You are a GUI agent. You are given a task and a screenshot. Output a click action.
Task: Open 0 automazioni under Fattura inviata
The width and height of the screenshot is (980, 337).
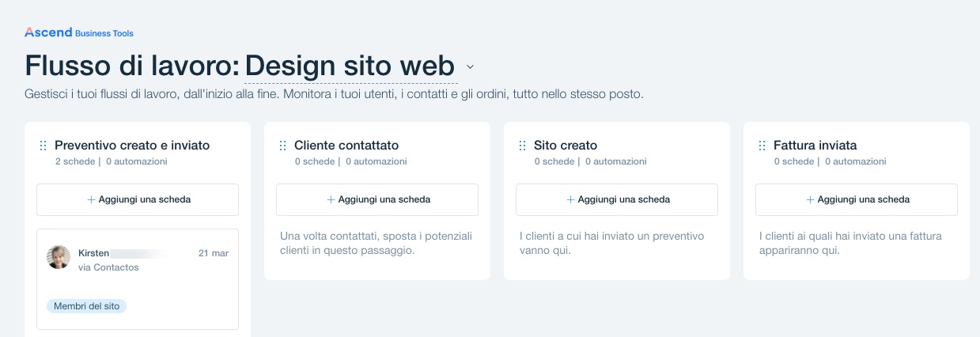[855, 161]
